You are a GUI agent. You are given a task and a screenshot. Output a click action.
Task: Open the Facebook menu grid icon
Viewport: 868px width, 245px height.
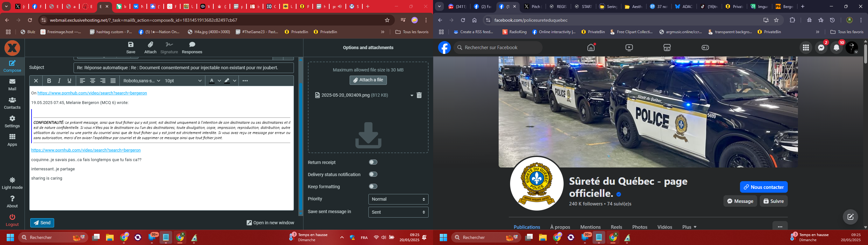[806, 48]
